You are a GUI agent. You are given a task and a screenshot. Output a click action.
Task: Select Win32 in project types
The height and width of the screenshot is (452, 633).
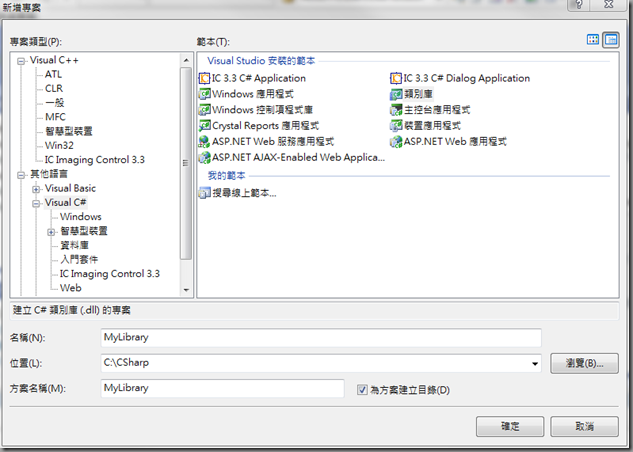coord(59,145)
